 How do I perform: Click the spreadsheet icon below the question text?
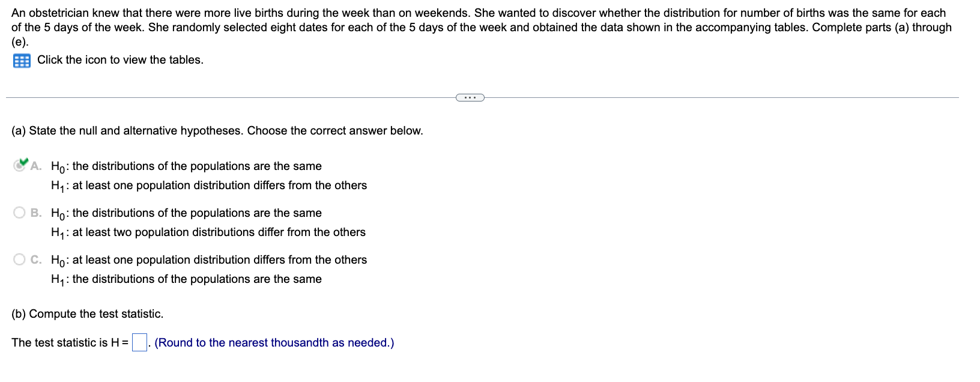pos(20,60)
